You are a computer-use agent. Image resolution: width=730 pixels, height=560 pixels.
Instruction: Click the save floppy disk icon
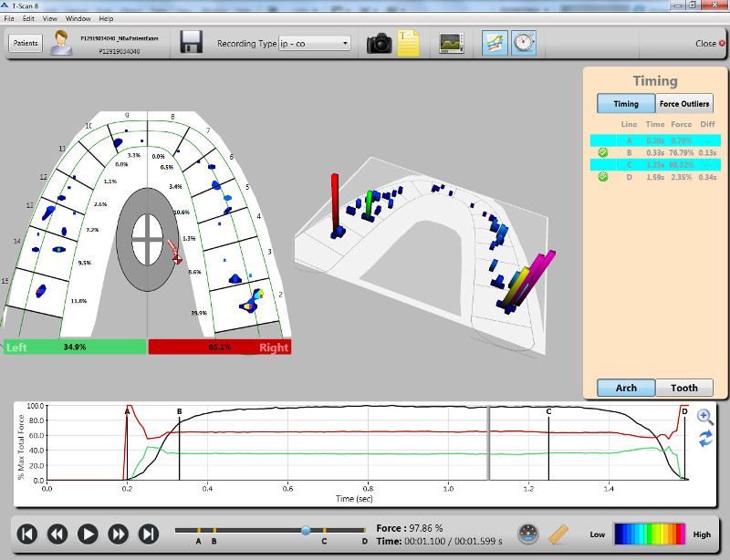(191, 43)
